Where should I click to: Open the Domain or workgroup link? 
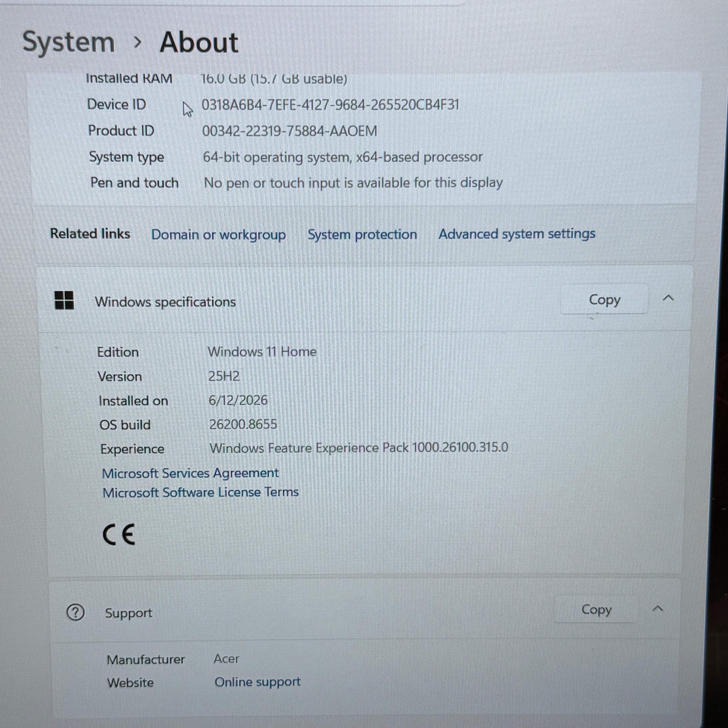click(x=218, y=235)
